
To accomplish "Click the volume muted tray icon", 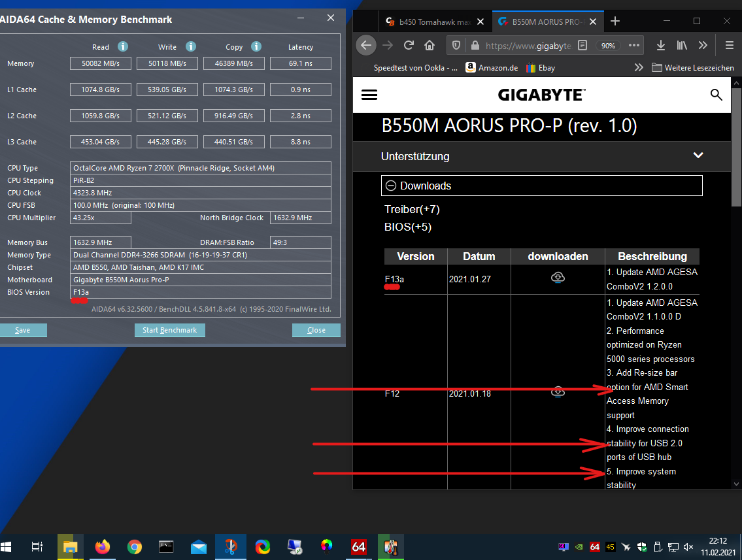I will coord(688,547).
